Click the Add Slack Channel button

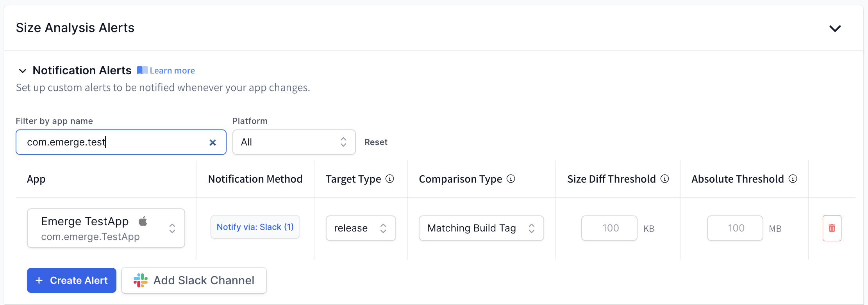point(194,280)
